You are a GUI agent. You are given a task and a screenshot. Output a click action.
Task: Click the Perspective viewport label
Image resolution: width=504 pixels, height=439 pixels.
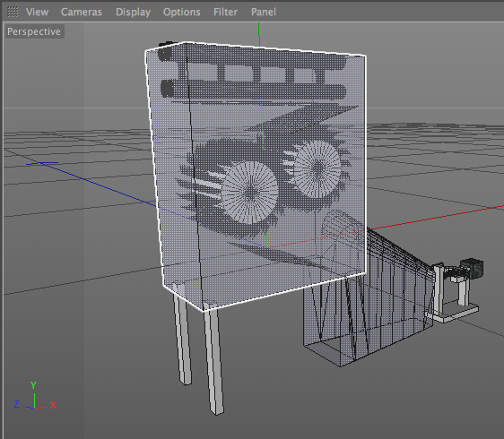coord(34,31)
